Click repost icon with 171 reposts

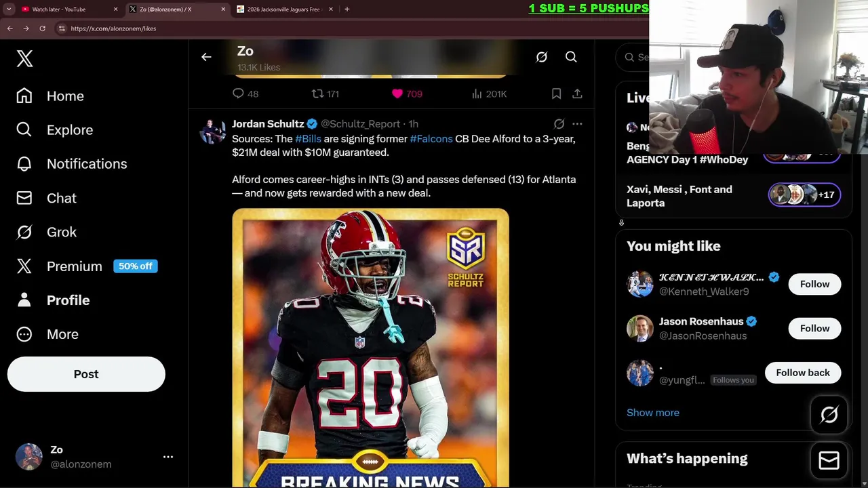pos(317,94)
